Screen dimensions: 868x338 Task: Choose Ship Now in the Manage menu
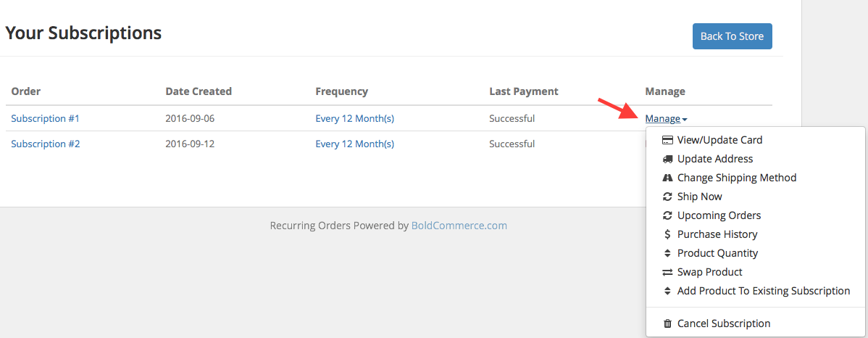[699, 197]
